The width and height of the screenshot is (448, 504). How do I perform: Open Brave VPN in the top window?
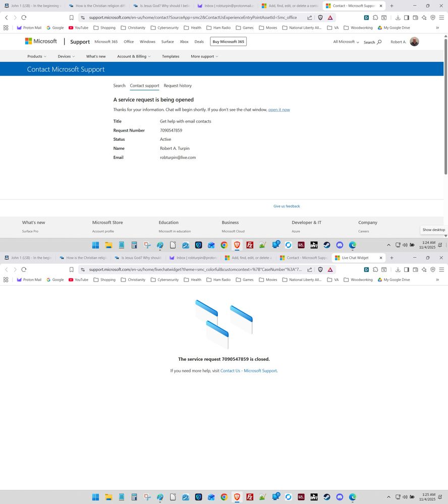pos(432,18)
